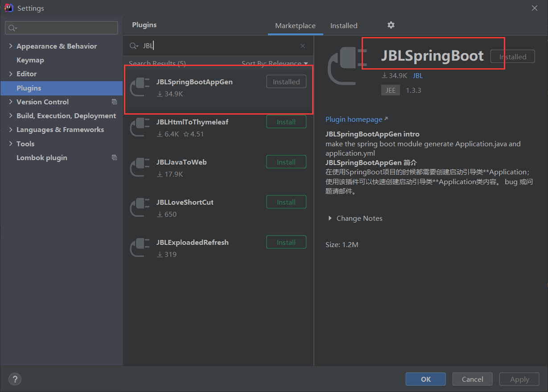Click the 4.51 star rating text
Viewport: 548px width, 392px height.
(194, 134)
